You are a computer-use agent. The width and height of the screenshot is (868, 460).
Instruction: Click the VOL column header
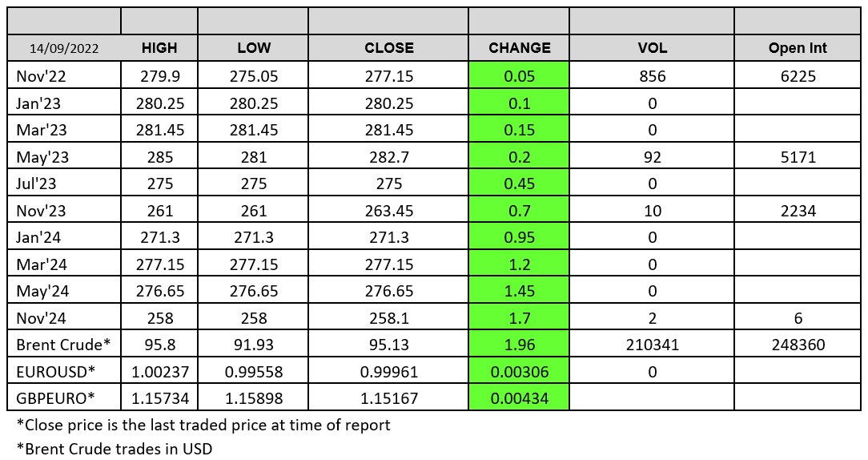[x=652, y=48]
